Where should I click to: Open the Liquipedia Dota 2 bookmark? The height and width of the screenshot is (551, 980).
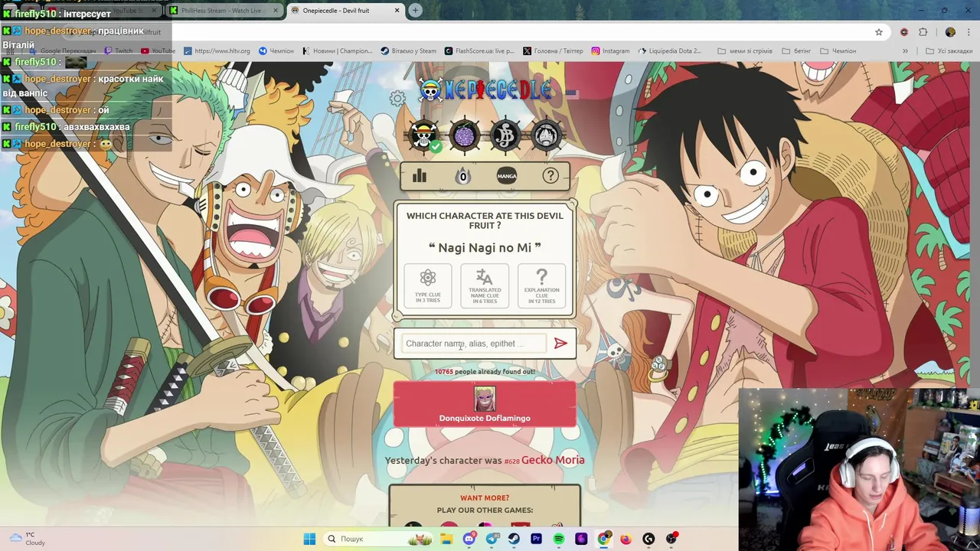(670, 51)
